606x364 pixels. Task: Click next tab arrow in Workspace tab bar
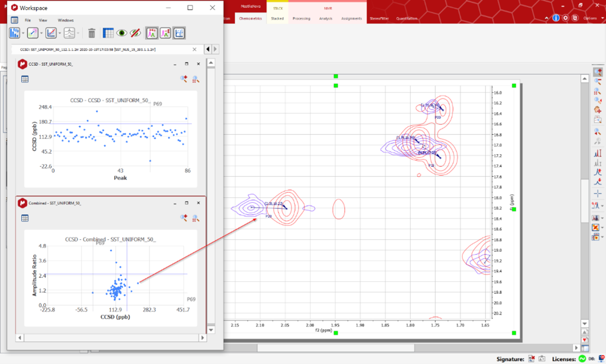[215, 49]
